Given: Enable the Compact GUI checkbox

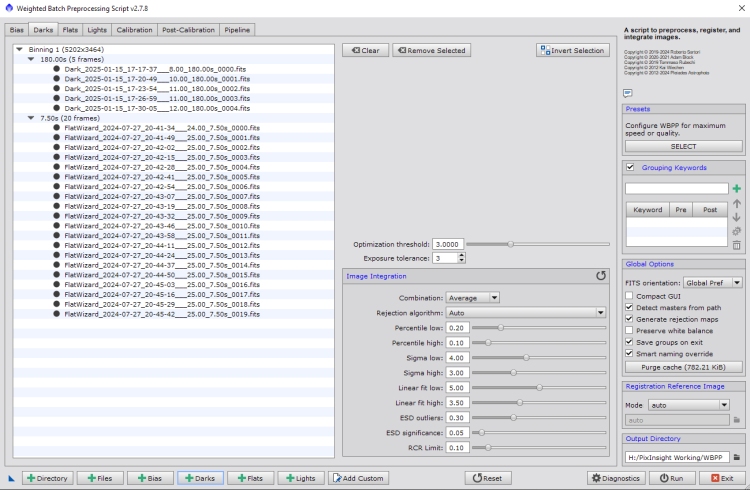Looking at the screenshot, I should (629, 297).
